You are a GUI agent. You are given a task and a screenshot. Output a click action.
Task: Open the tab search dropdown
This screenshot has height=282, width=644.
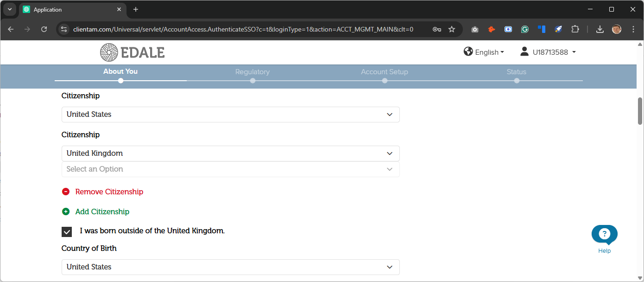pyautogui.click(x=9, y=9)
